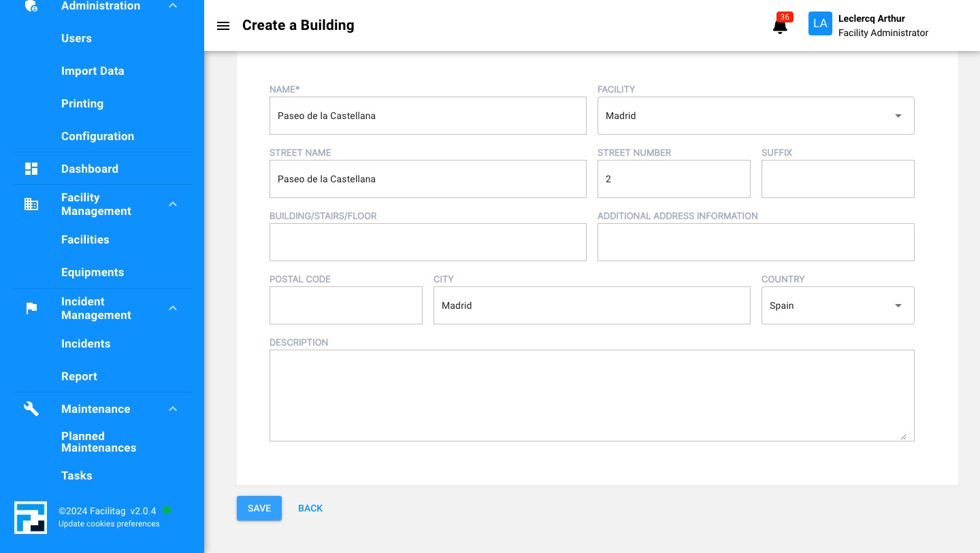The height and width of the screenshot is (553, 980).
Task: Click Update cookies preferences link
Action: click(x=109, y=524)
